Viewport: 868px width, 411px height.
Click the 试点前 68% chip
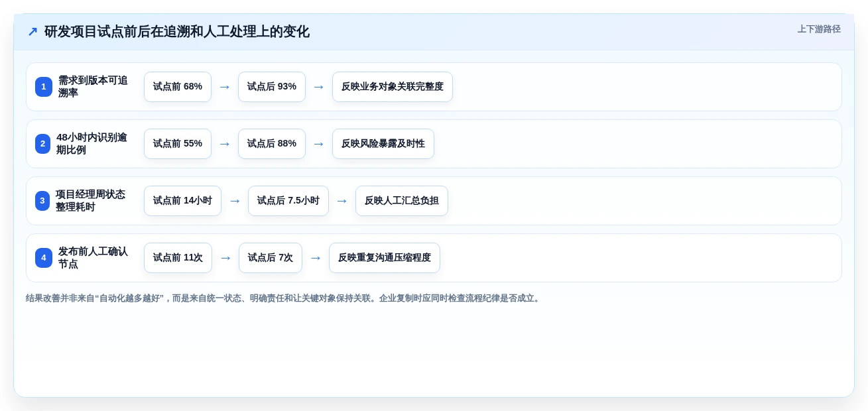pyautogui.click(x=178, y=87)
